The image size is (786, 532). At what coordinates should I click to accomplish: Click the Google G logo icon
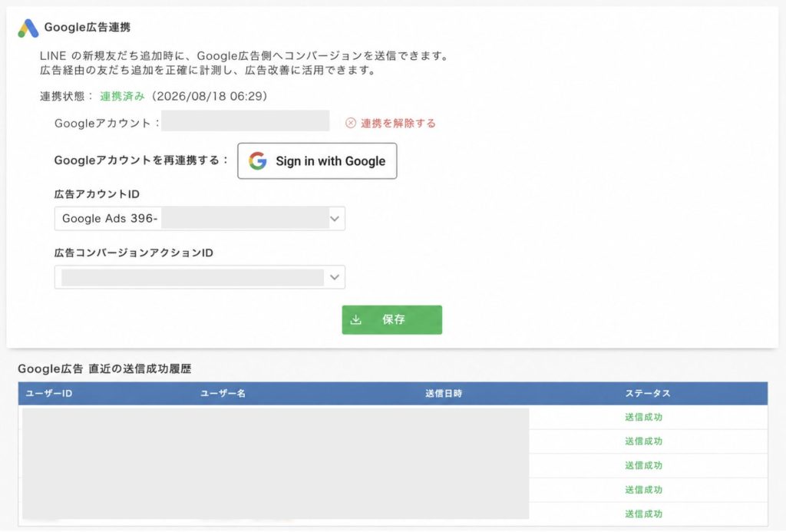pos(258,161)
